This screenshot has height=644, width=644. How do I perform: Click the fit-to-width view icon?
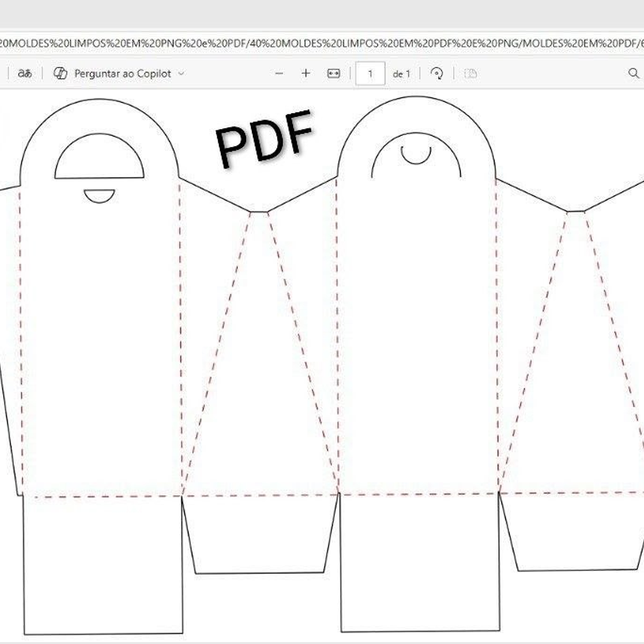click(x=333, y=73)
